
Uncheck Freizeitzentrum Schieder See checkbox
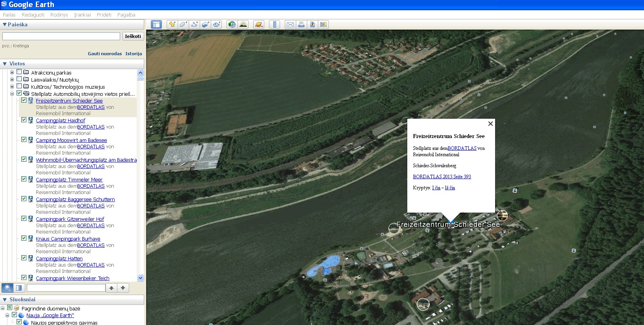[24, 100]
